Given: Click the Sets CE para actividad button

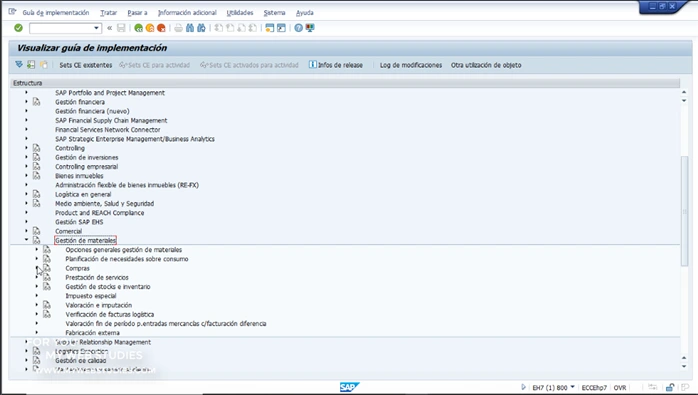Looking at the screenshot, I should pos(154,65).
